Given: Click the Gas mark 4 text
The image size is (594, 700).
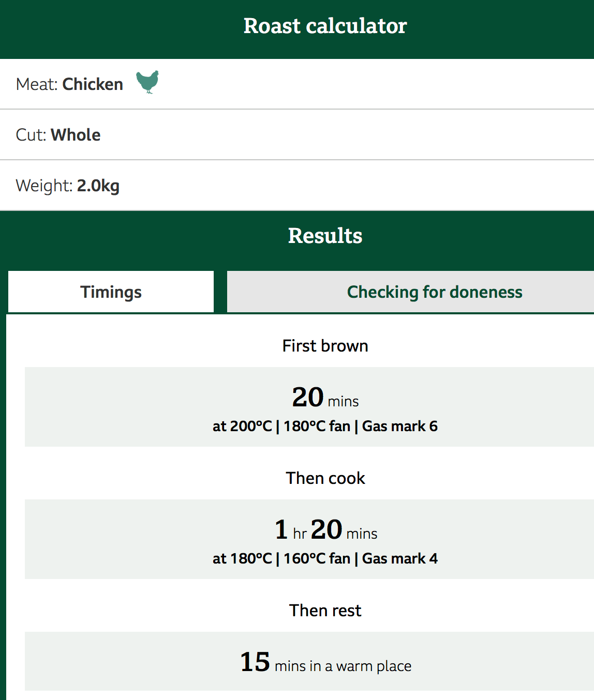Looking at the screenshot, I should (x=400, y=559).
